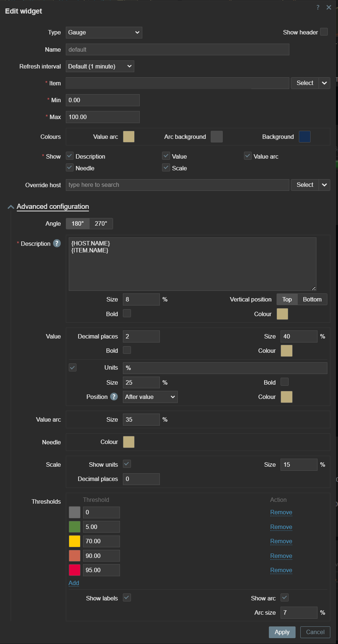Uncheck the Needle show checkbox
This screenshot has width=338, height=644.
(x=70, y=168)
